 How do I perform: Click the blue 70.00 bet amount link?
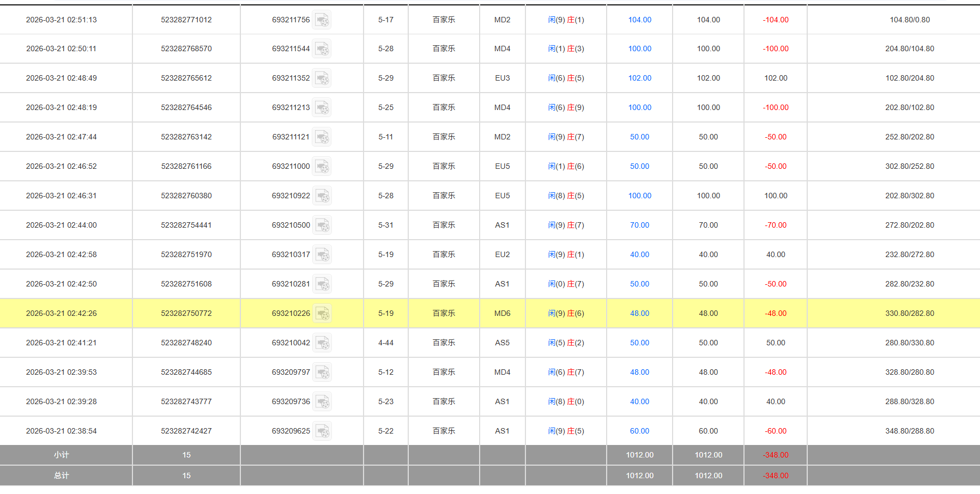tap(639, 225)
